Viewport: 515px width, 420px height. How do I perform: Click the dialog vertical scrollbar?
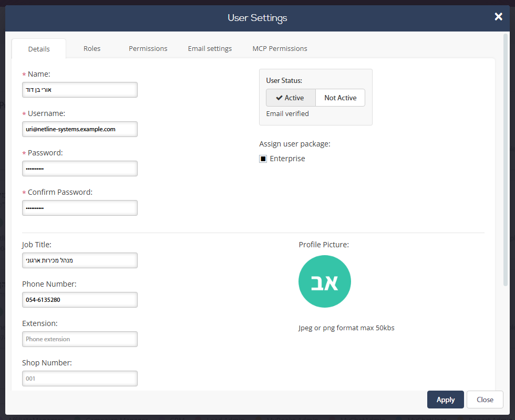click(506, 160)
